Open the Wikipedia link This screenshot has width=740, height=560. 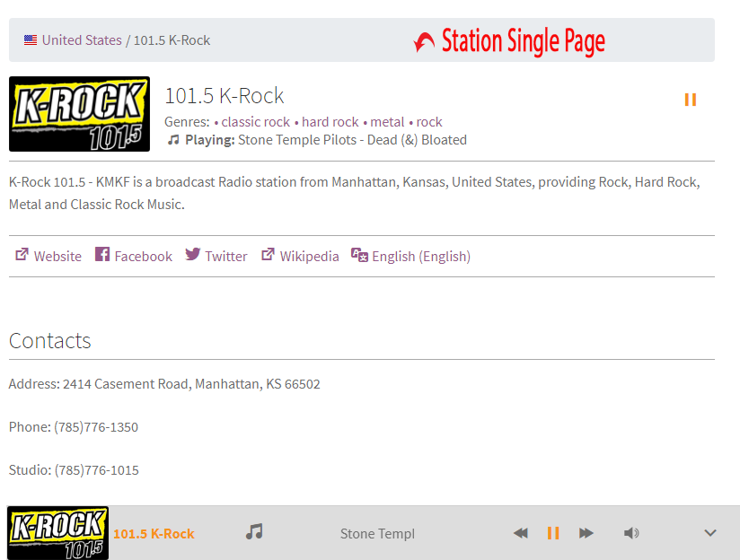(309, 256)
